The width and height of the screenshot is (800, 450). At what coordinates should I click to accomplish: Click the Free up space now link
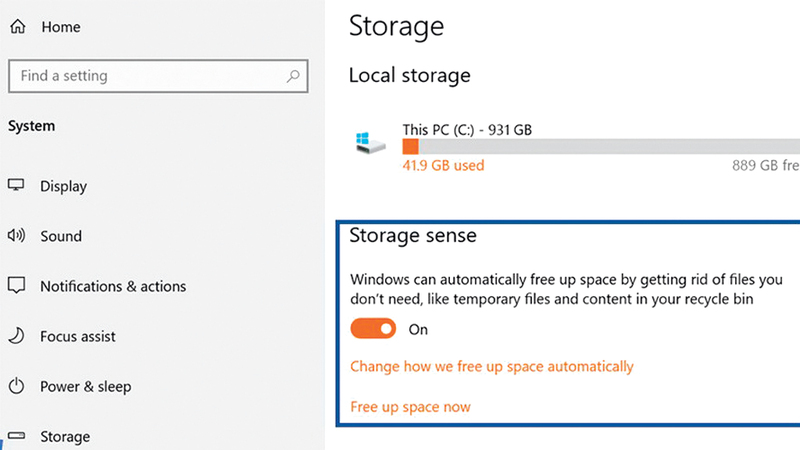click(x=410, y=407)
